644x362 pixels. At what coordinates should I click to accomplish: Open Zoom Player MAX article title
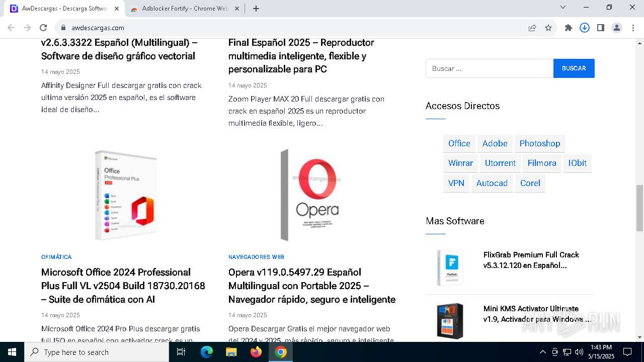pos(301,56)
